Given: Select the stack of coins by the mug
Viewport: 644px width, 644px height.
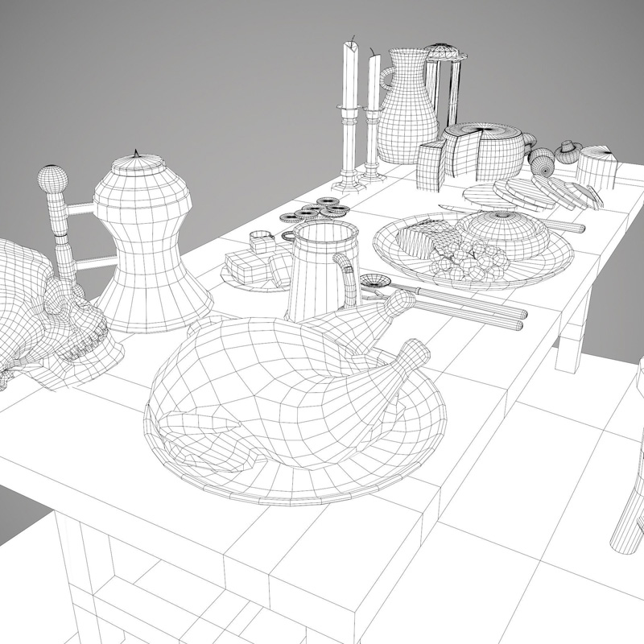Looking at the screenshot, I should click(316, 211).
